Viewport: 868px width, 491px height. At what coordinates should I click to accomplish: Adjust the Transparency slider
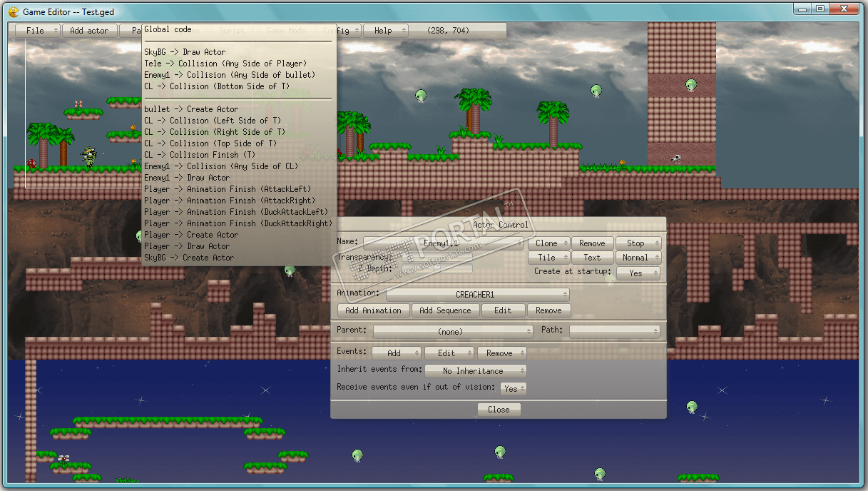coord(437,256)
